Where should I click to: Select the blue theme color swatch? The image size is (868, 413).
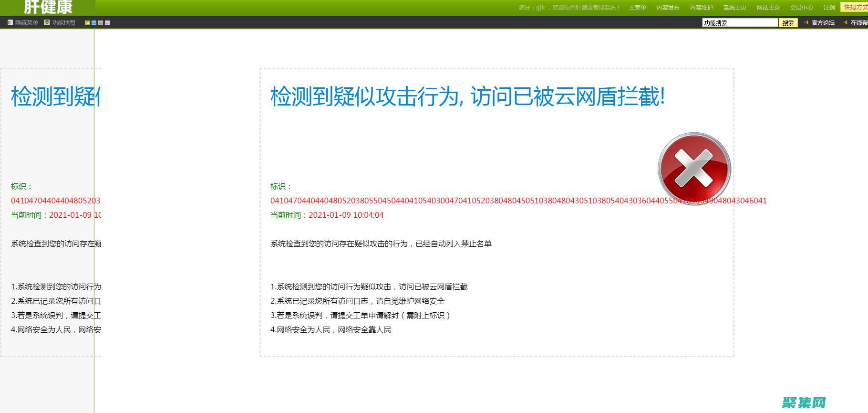pyautogui.click(x=94, y=22)
